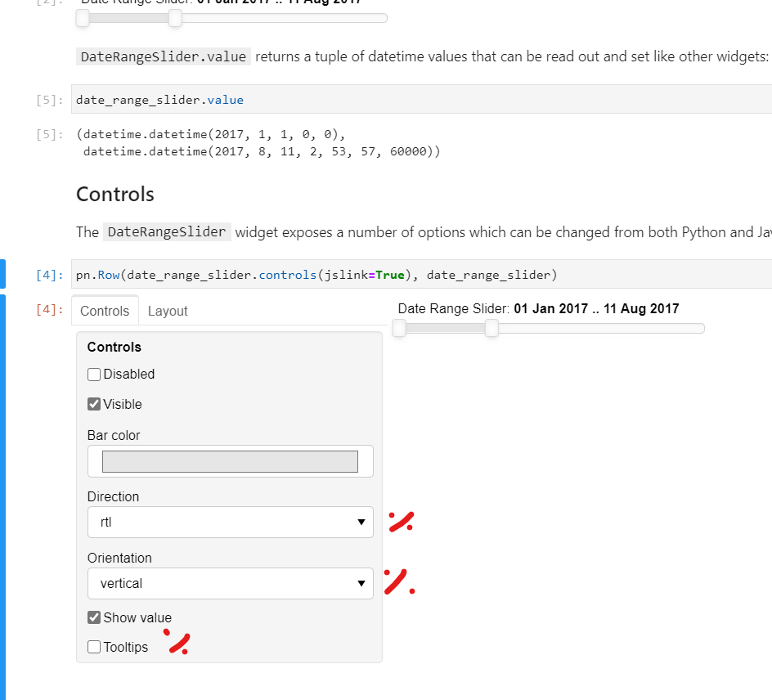The height and width of the screenshot is (700, 772).
Task: Click the Controls section heading
Action: click(x=114, y=195)
